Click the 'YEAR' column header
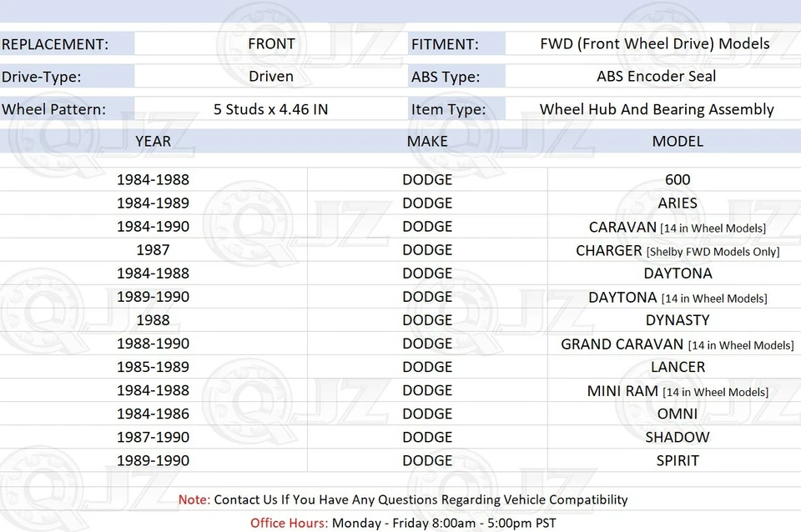Screen dimensions: 801x532 pyautogui.click(x=153, y=141)
